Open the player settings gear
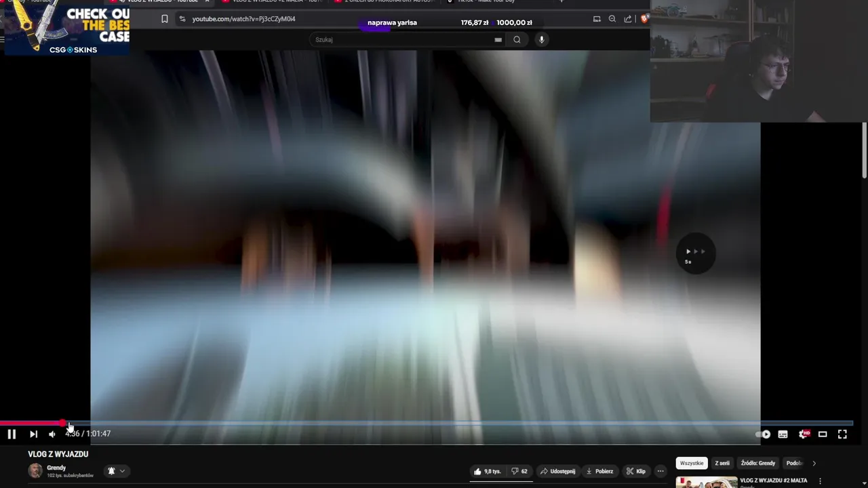The image size is (868, 488). pos(803,434)
